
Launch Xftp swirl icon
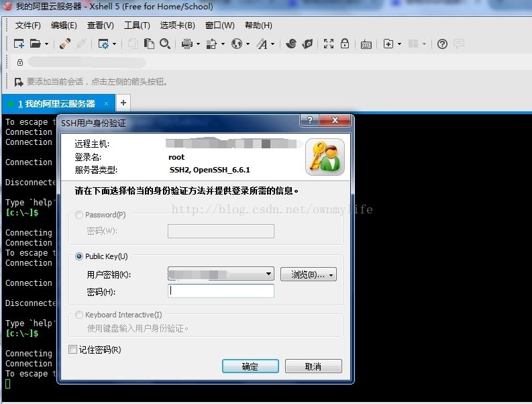(291, 44)
